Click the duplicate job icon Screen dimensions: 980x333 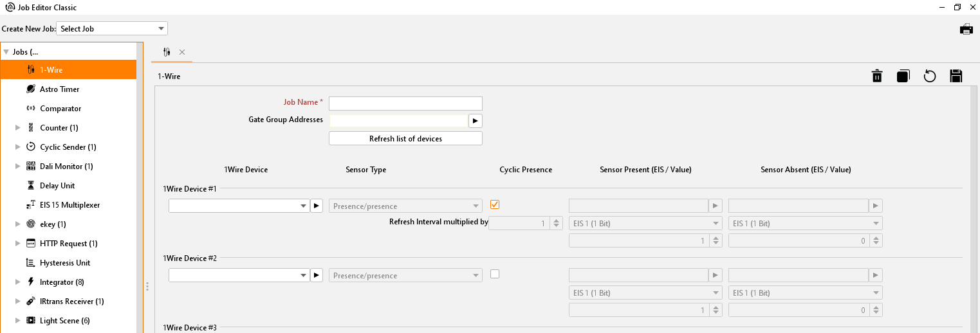(903, 76)
